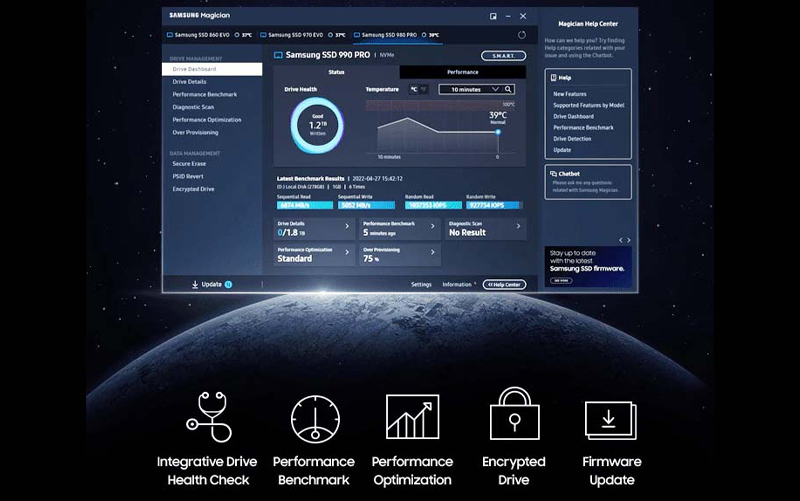Expand the Drive Details card arrow
Image resolution: width=800 pixels, height=501 pixels.
(349, 227)
